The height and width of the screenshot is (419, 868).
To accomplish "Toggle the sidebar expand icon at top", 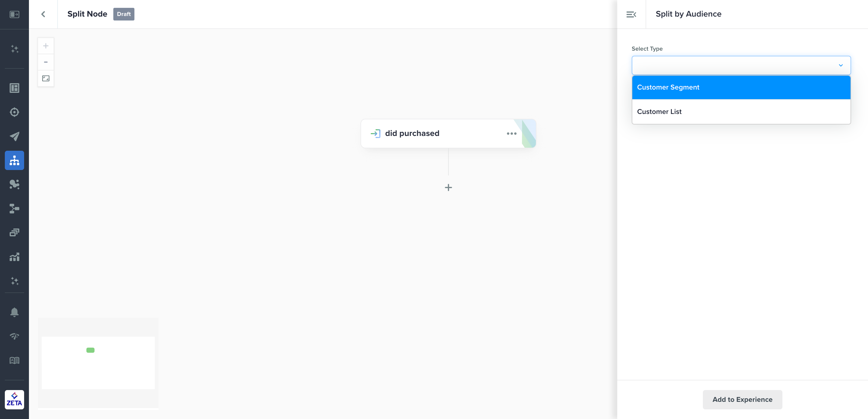I will [14, 14].
